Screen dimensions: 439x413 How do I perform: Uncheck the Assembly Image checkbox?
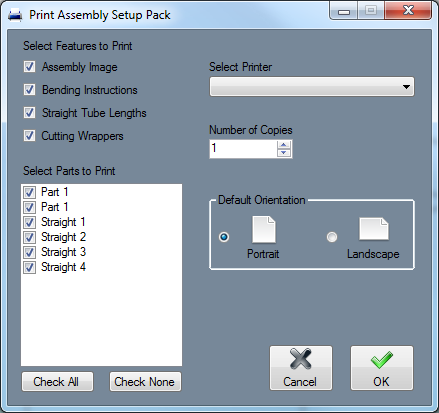tap(29, 67)
